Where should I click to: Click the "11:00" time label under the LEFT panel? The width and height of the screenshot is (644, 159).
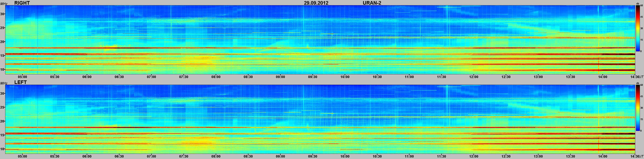(410, 156)
